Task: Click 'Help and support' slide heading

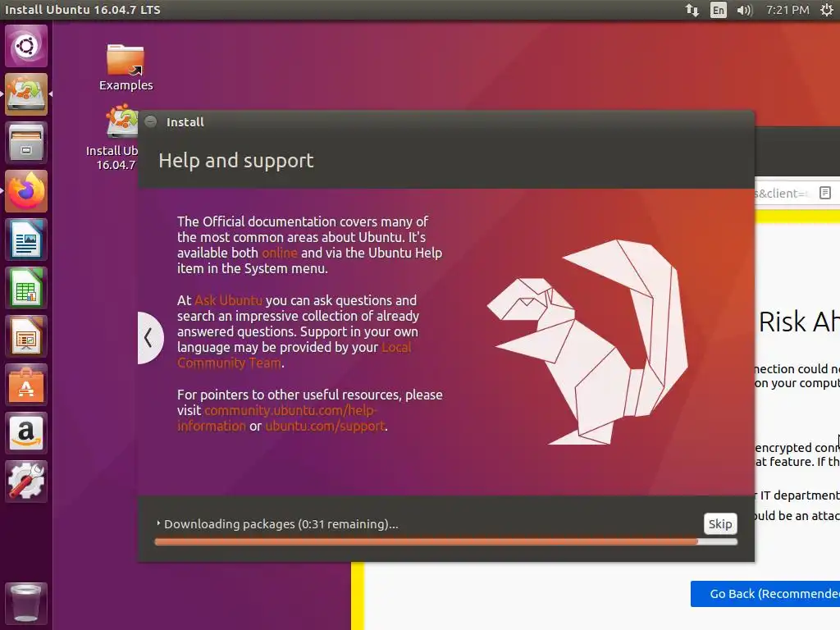Action: click(x=235, y=161)
